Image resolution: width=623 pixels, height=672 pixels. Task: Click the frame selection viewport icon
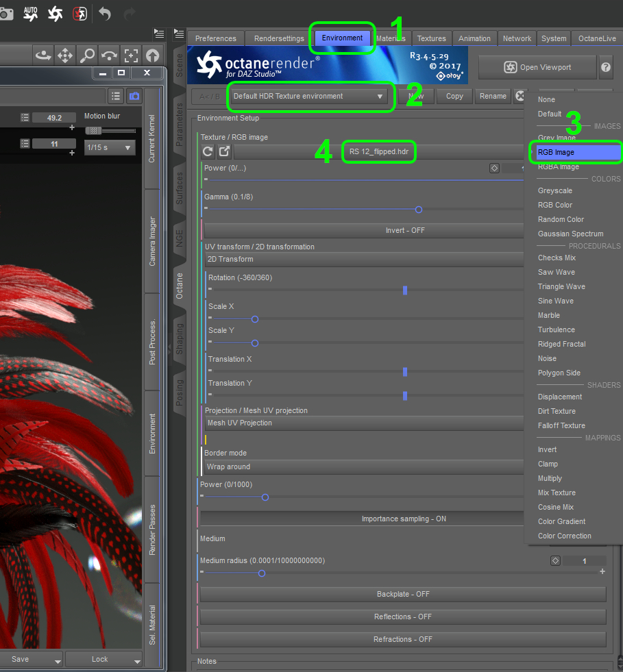[131, 55]
